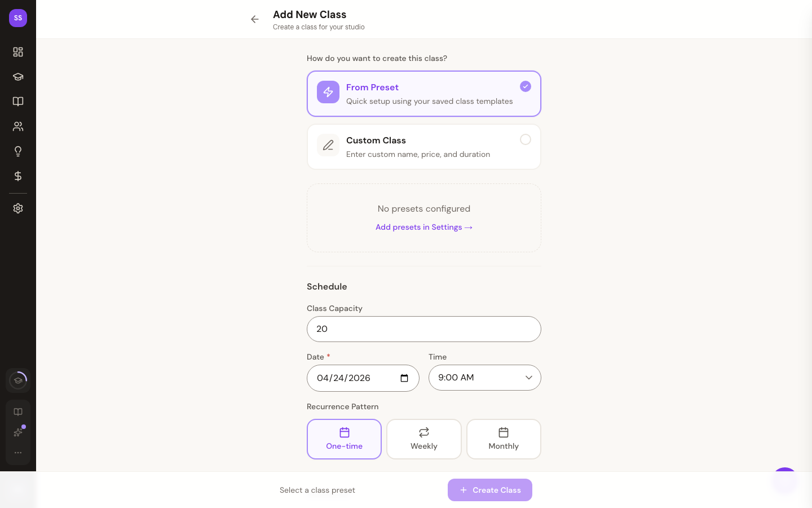Click the Add presets in Settings link
The height and width of the screenshot is (508, 812).
click(x=423, y=227)
